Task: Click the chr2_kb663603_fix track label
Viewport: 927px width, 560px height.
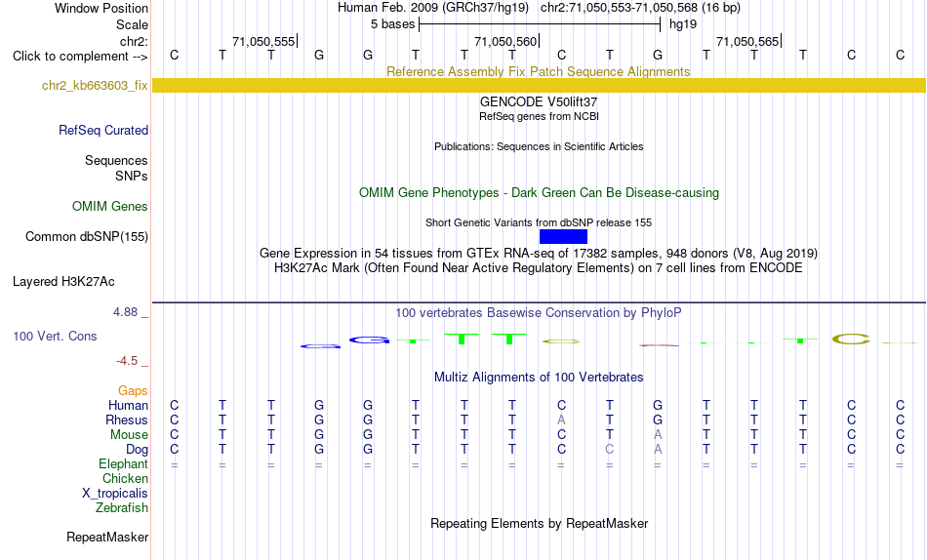Action: point(95,85)
